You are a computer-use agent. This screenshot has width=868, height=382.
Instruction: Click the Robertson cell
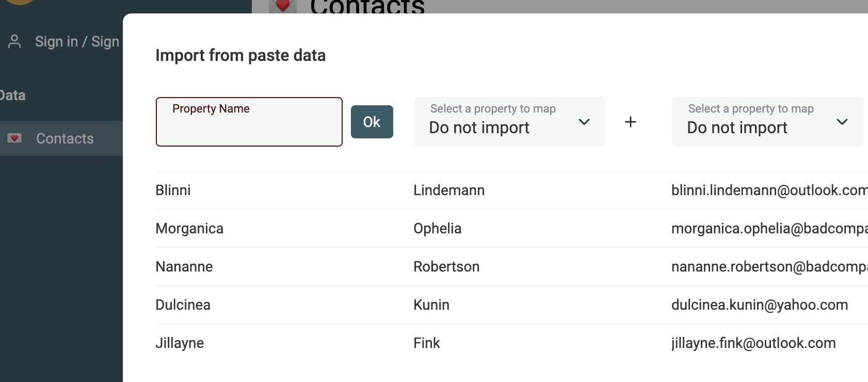coord(446,267)
